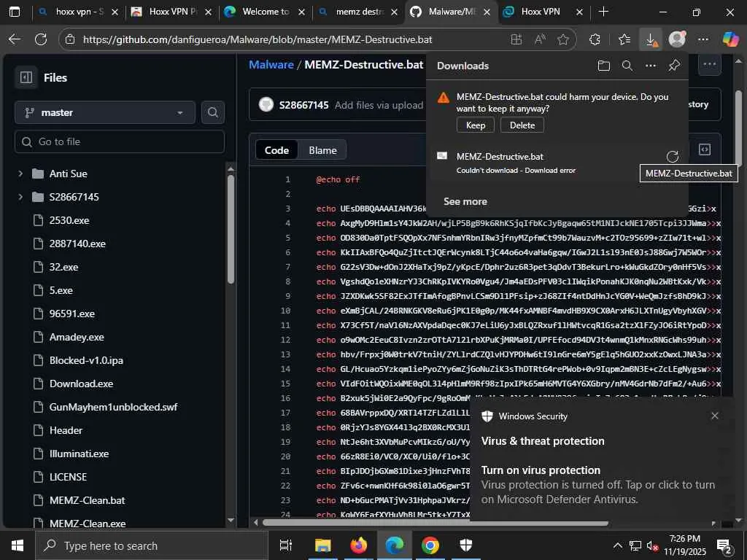
Task: Switch to the memz destr search tab
Action: tap(358, 12)
